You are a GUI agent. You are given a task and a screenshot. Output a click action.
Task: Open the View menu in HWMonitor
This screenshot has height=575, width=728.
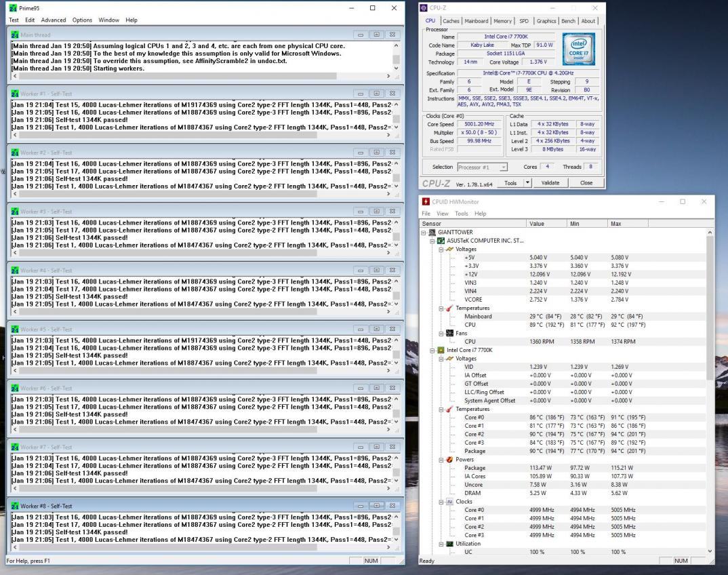(443, 214)
